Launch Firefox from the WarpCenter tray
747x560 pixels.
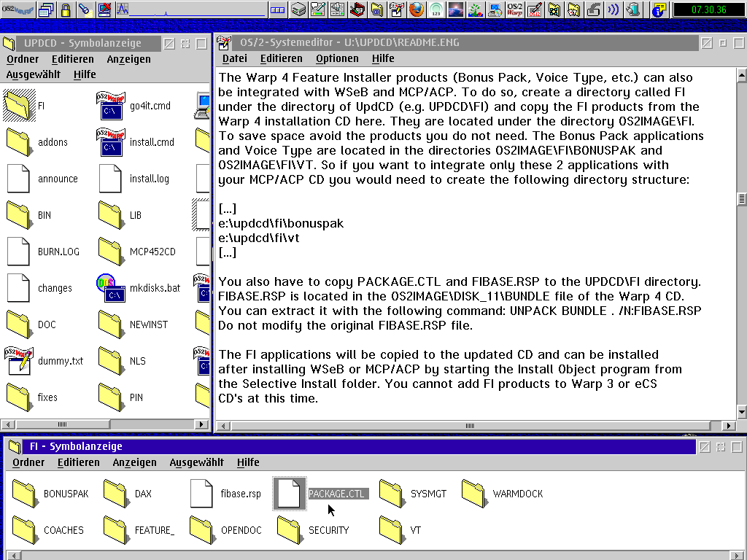click(417, 9)
